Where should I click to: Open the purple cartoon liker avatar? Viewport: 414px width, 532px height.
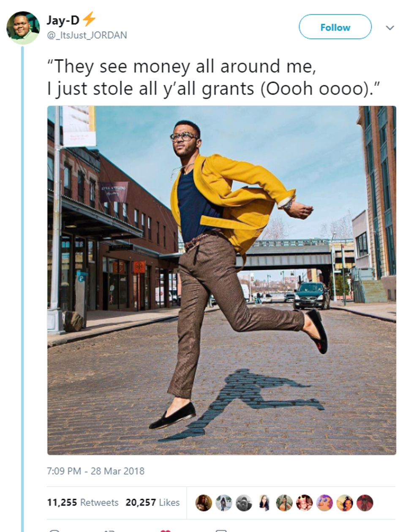[324, 503]
